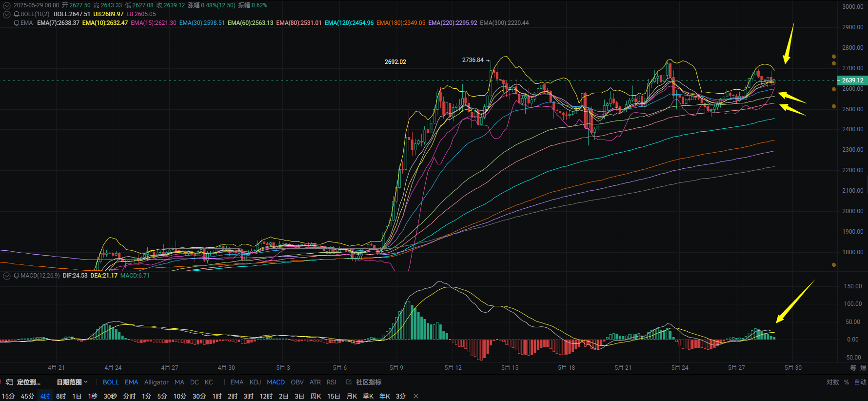Switch to the 3分 timeframe

(x=401, y=396)
